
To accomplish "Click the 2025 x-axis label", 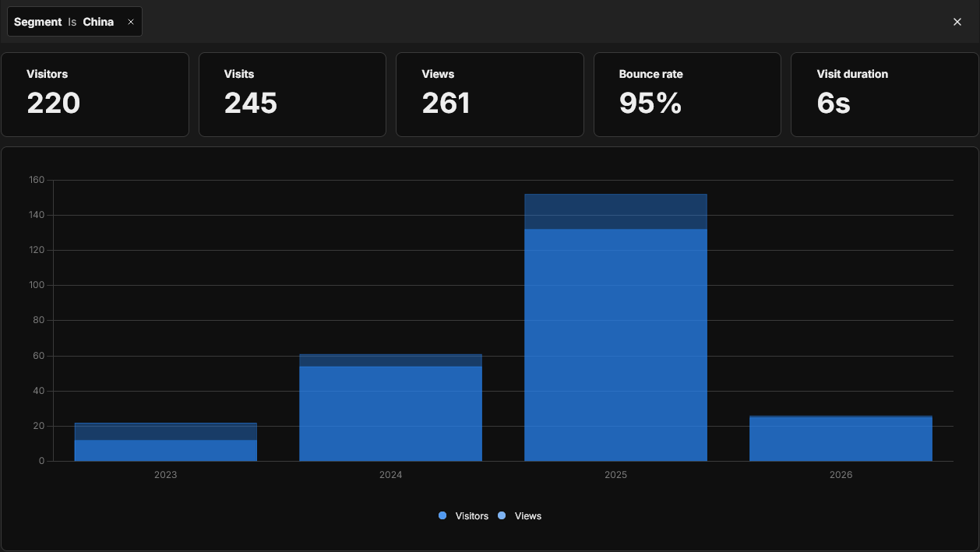I will click(x=615, y=475).
